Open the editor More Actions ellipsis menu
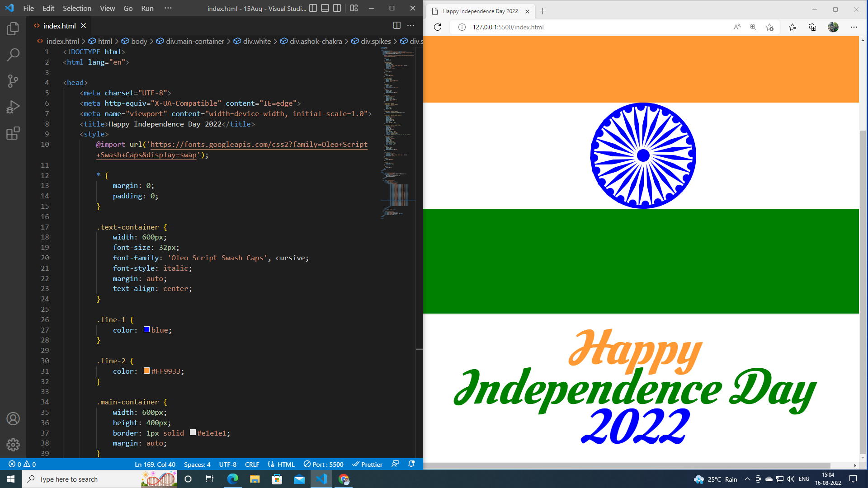Screen dimensions: 868x488 pos(410,26)
